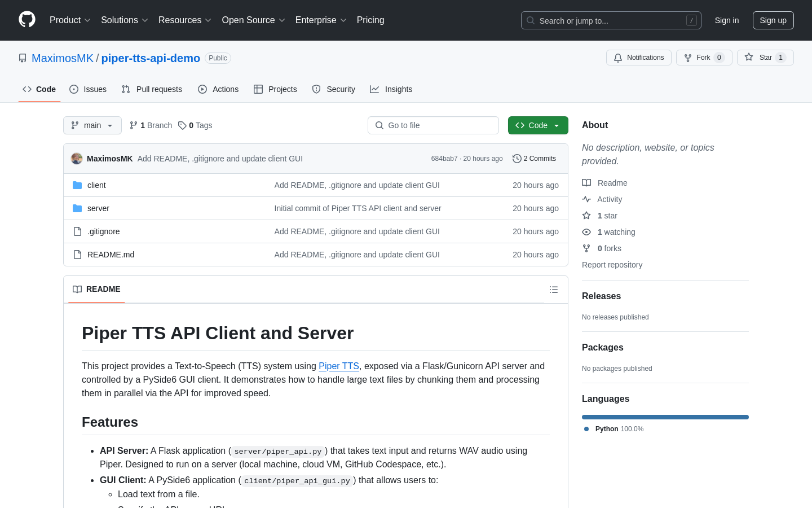This screenshot has height=508, width=812.
Task: View the 2 Commits history
Action: pos(534,159)
